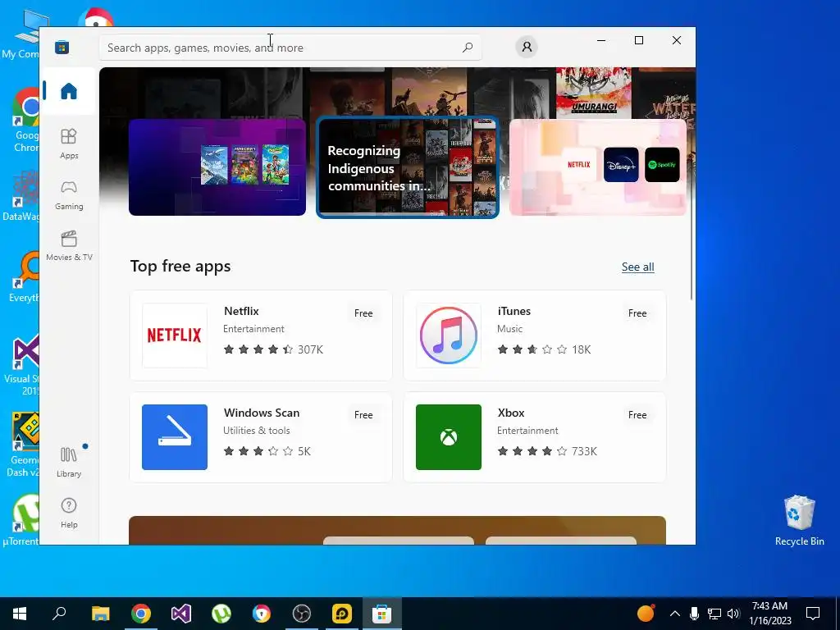The image size is (840, 630).
Task: Open the network tray icon
Action: tap(714, 614)
